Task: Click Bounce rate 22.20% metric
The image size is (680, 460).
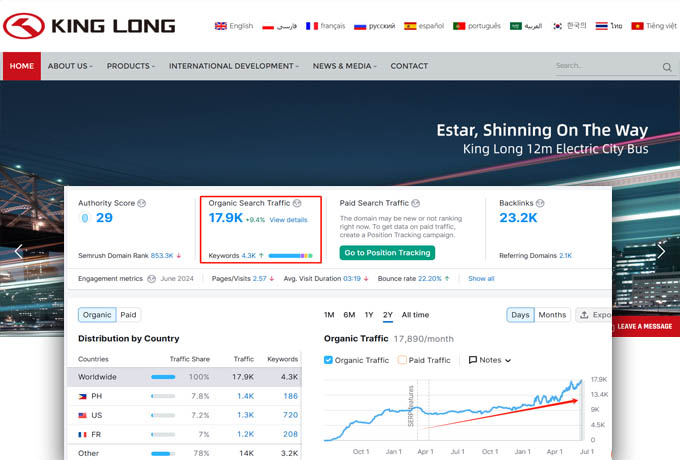Action: (414, 279)
